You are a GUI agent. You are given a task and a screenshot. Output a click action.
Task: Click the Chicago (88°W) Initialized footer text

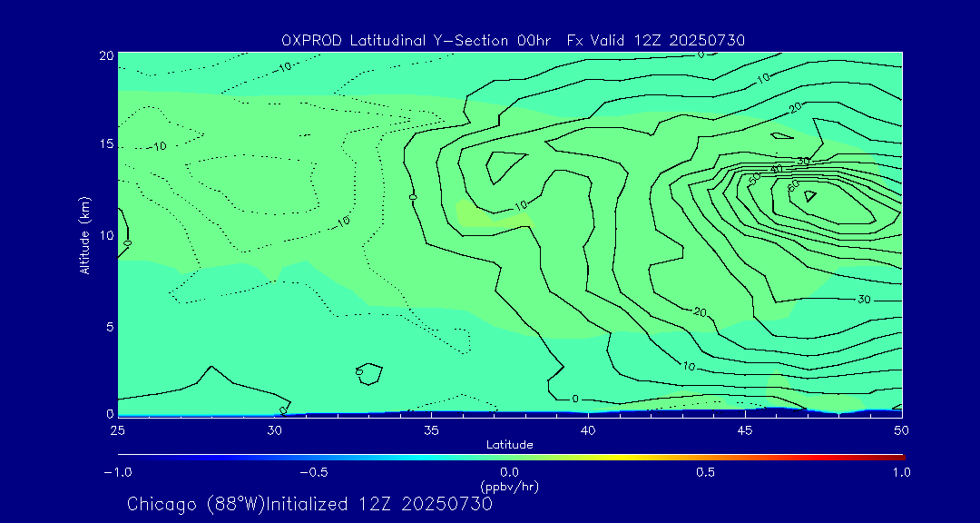(x=309, y=504)
